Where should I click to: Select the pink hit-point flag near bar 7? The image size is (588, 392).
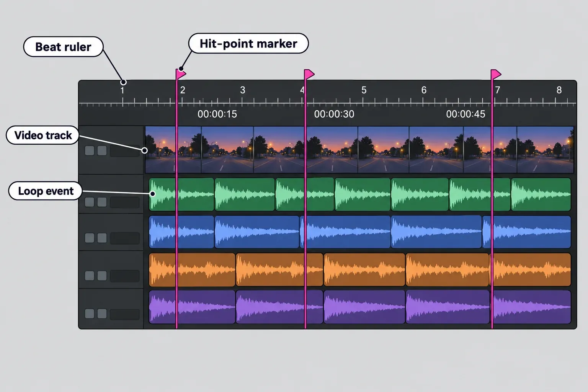[x=496, y=74]
